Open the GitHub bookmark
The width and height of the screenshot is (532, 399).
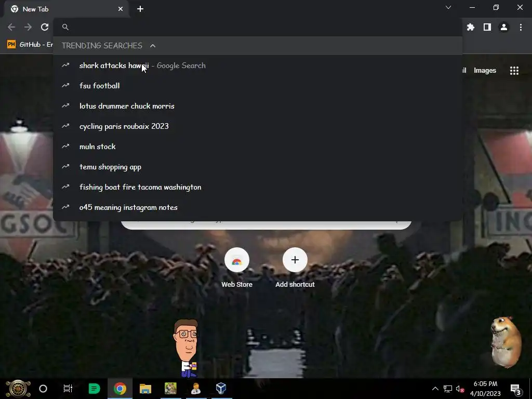[x=30, y=45]
